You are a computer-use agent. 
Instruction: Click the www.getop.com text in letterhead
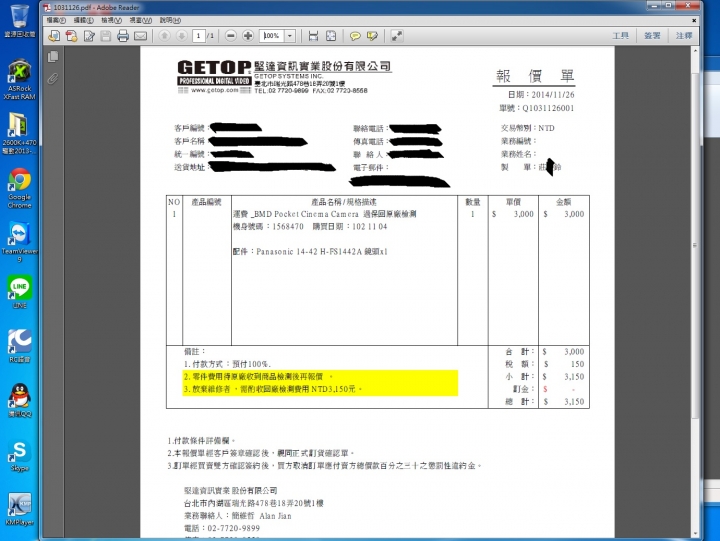click(214, 90)
